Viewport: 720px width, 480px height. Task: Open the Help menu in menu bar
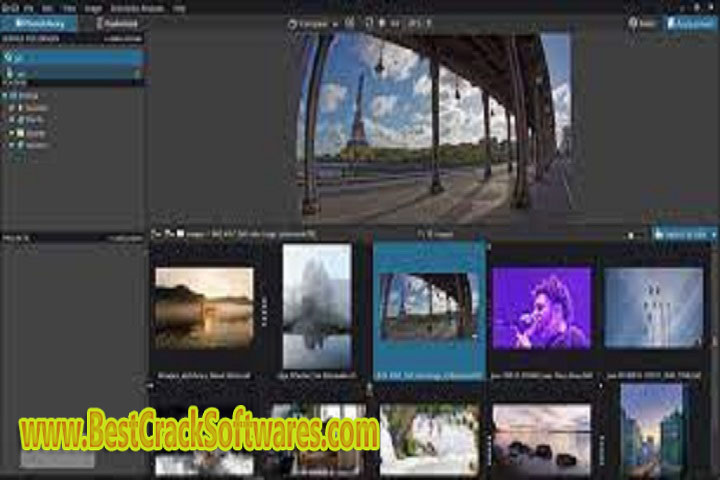tap(179, 8)
